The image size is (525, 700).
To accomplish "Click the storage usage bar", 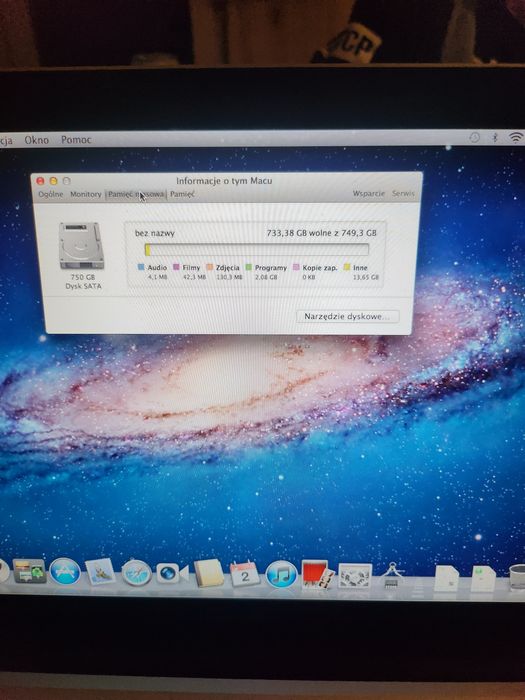I will point(257,250).
